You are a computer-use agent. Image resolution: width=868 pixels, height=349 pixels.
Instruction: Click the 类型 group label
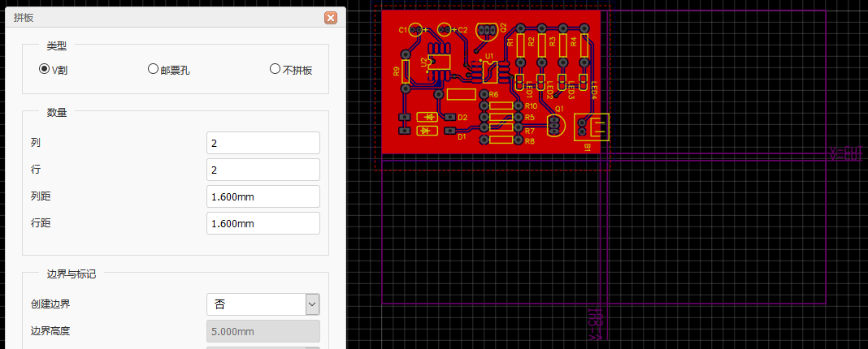(56, 46)
